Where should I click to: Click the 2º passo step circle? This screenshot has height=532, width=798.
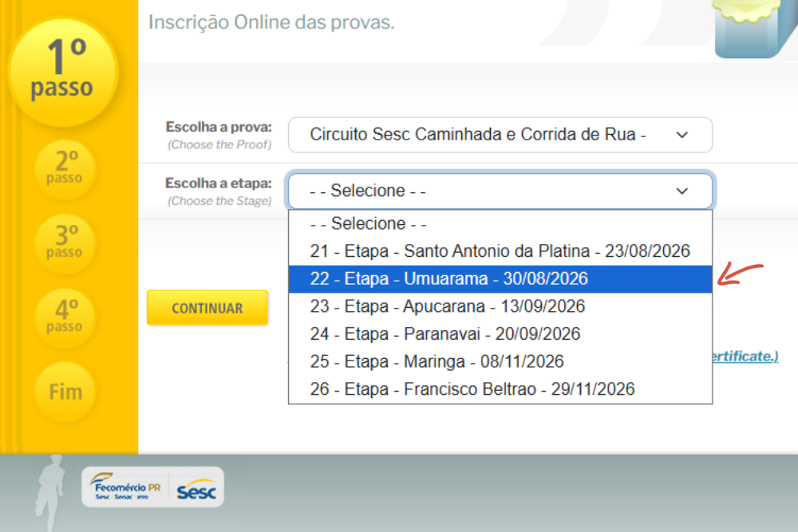pos(65,169)
